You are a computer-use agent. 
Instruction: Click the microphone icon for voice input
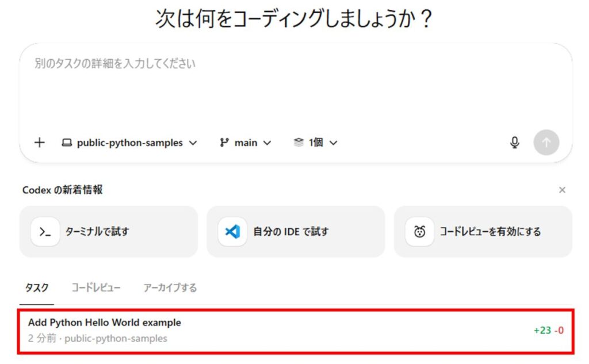515,142
